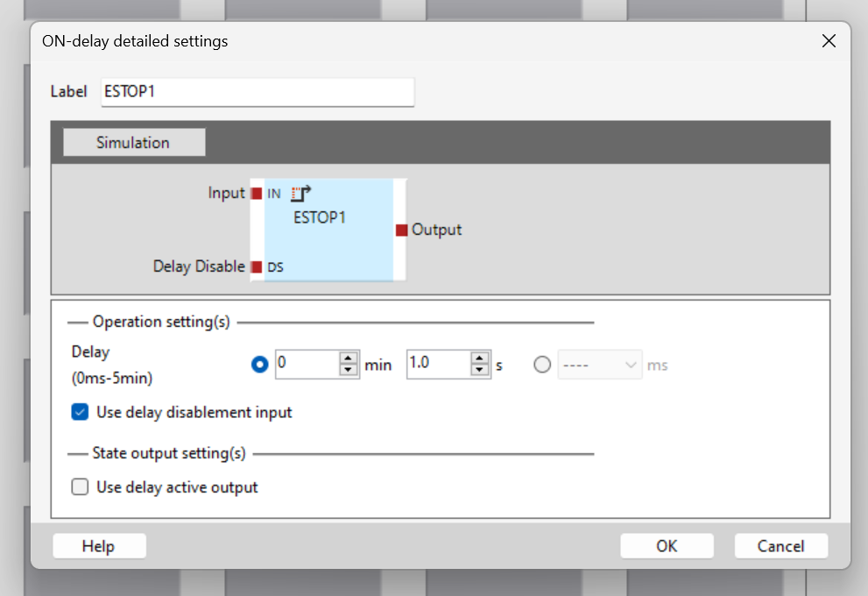Increase the seconds value with up arrow

(479, 358)
